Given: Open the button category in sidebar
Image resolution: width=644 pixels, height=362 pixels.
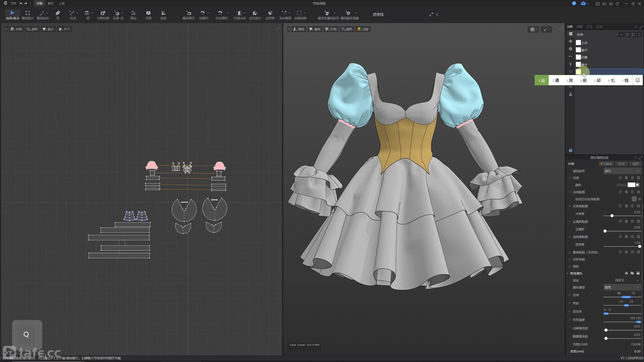Looking at the screenshot, I should [571, 49].
